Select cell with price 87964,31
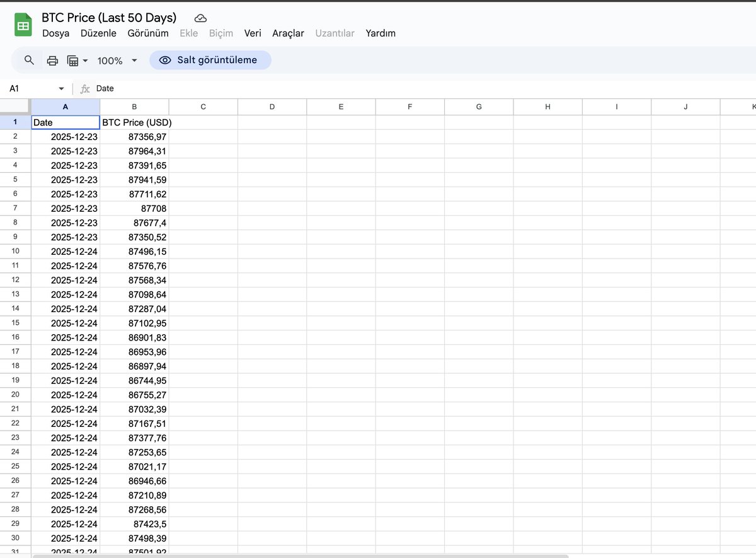 click(x=134, y=151)
